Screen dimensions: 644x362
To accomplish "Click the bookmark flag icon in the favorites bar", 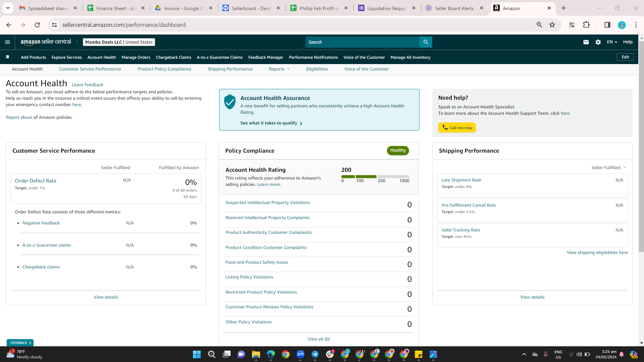I will 7,57.
